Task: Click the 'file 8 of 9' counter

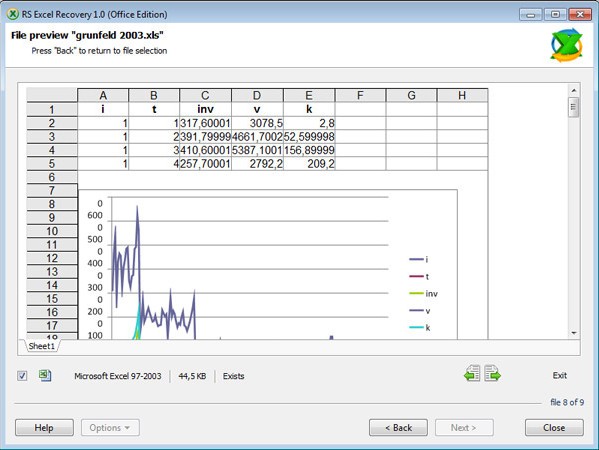Action: point(567,402)
